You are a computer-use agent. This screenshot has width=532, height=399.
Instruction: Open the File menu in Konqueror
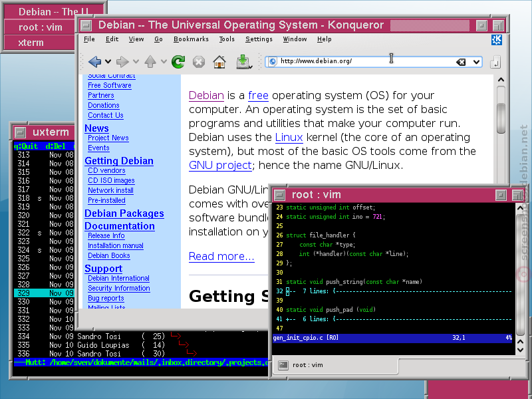[89, 39]
